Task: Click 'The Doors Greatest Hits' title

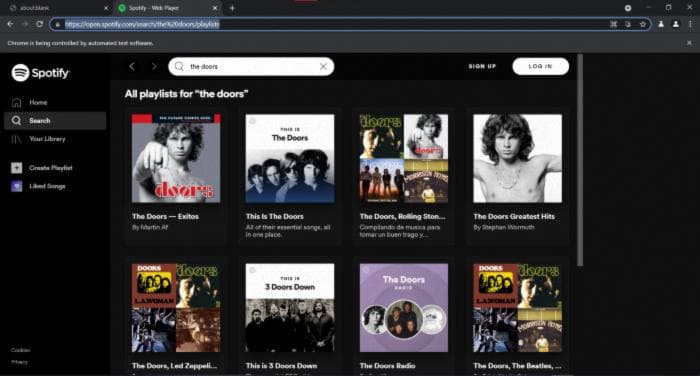Action: click(514, 217)
